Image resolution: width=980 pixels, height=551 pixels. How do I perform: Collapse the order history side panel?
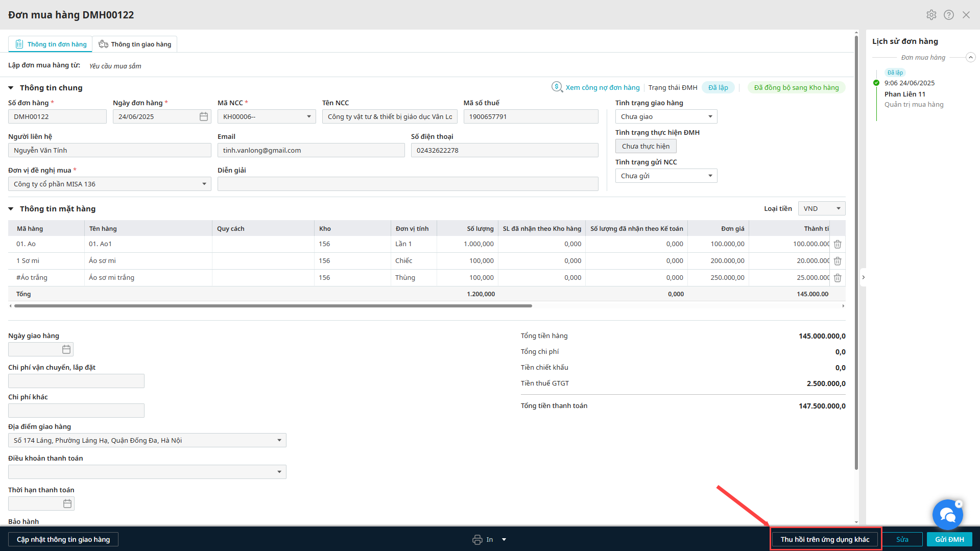point(863,277)
